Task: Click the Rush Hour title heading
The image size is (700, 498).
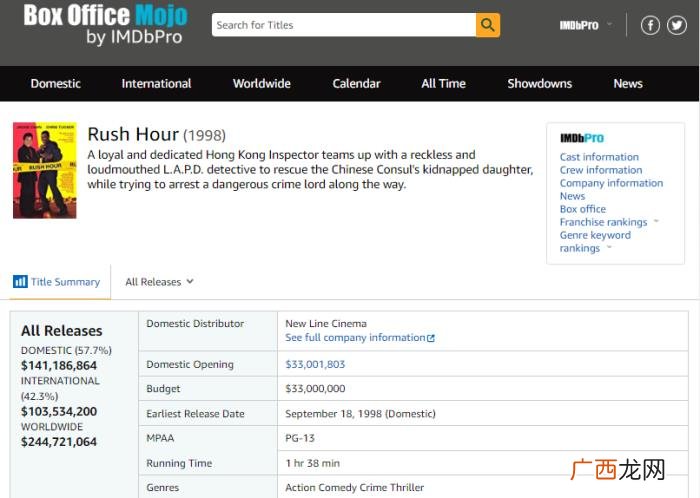Action: coord(133,134)
